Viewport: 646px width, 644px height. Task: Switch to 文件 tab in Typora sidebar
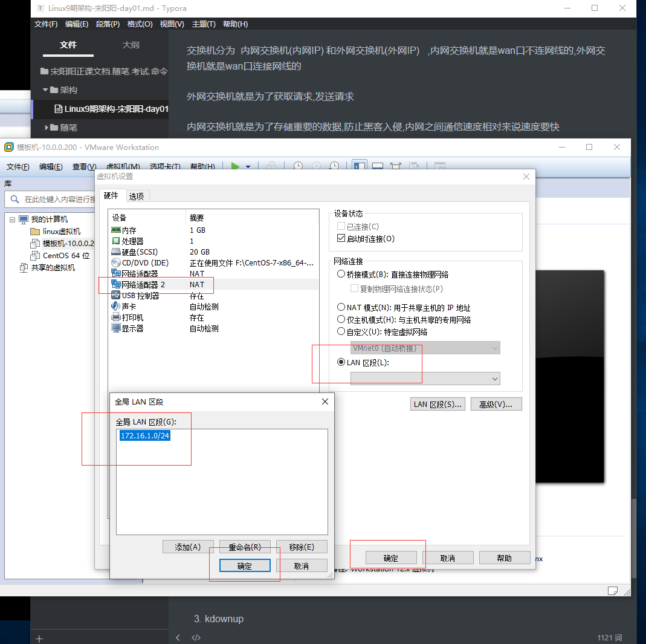click(x=68, y=45)
